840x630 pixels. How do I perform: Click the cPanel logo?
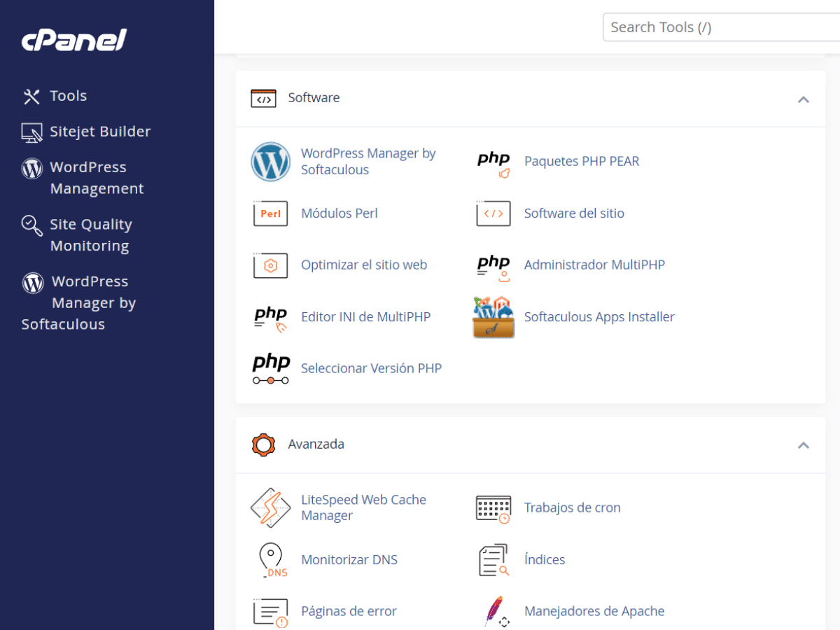point(73,40)
